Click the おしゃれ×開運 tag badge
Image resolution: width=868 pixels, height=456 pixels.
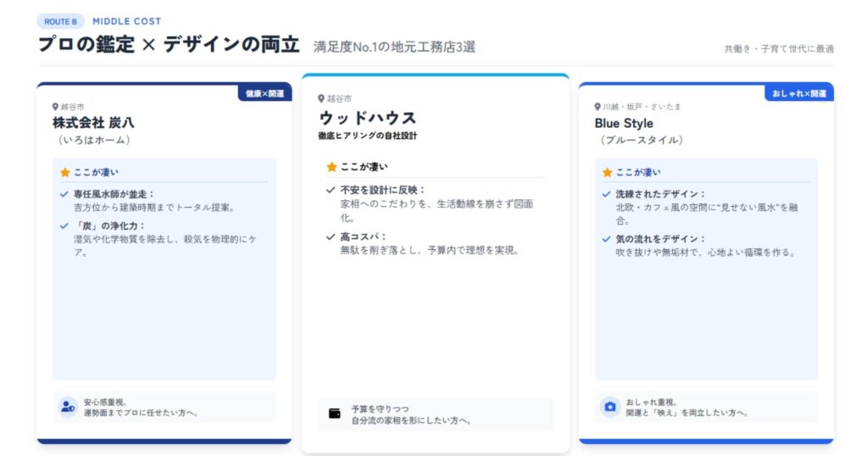pyautogui.click(x=798, y=93)
